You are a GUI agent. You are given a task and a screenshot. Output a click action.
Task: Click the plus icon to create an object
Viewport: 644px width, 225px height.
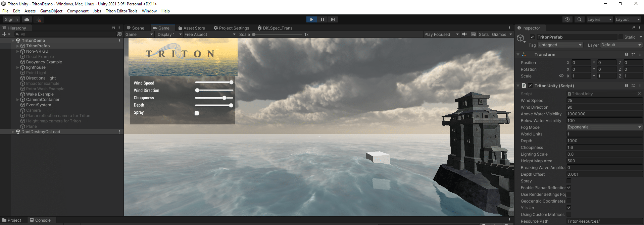point(4,34)
